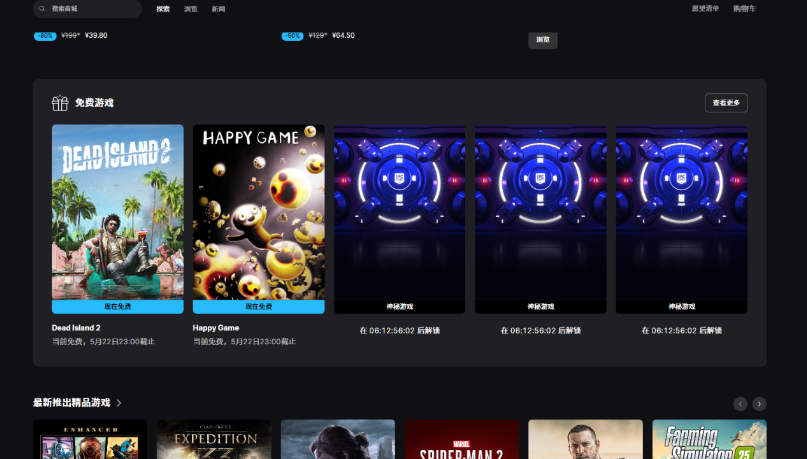Viewport: 807px width, 459px height.
Task: Open the thumbnail left of Spider-Man 2
Action: click(x=338, y=439)
